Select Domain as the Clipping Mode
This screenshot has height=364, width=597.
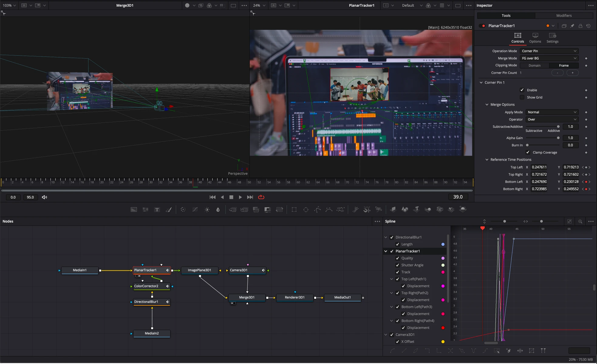click(534, 65)
